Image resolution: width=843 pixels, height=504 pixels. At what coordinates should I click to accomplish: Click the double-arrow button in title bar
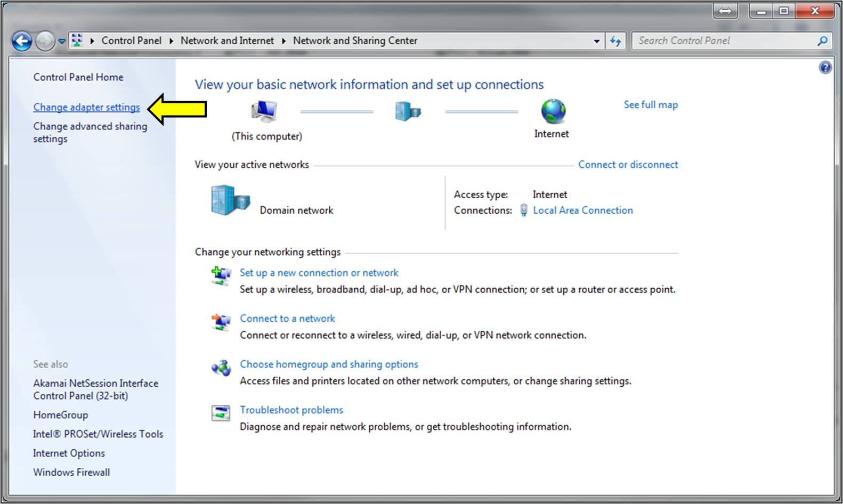click(x=725, y=11)
